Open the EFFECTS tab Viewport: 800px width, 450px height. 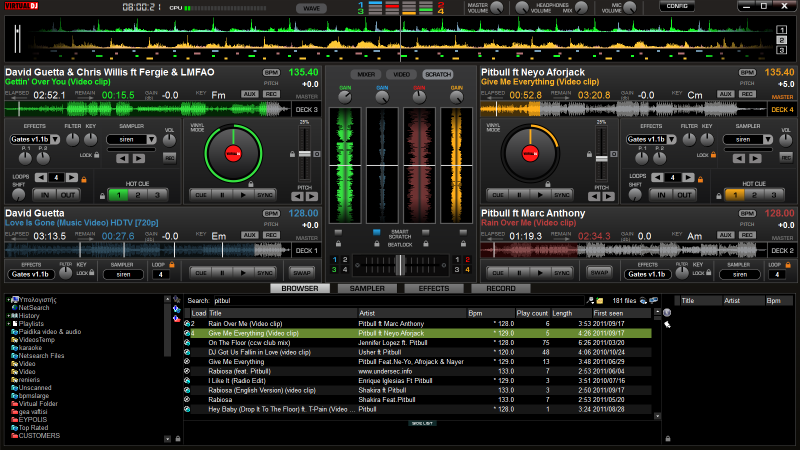[434, 288]
